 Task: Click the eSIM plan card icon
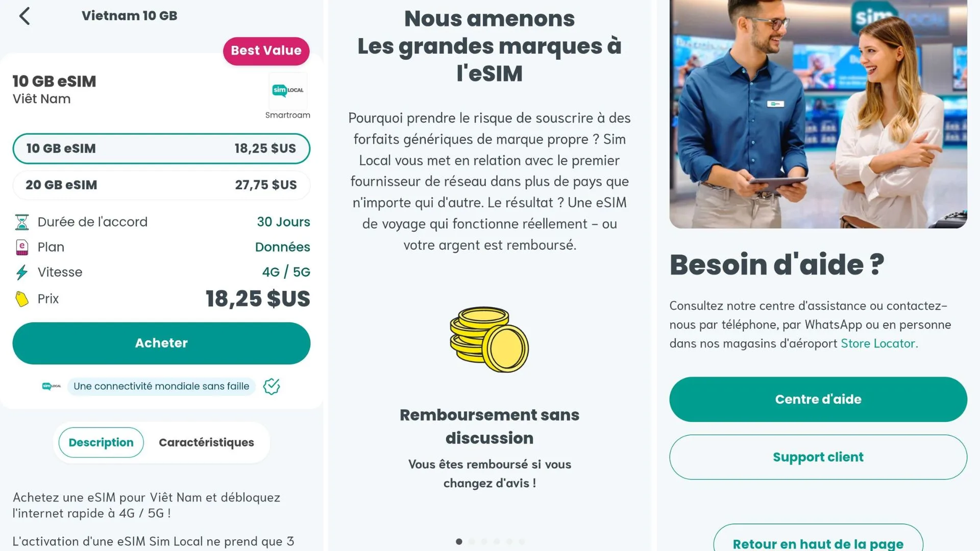pyautogui.click(x=22, y=247)
